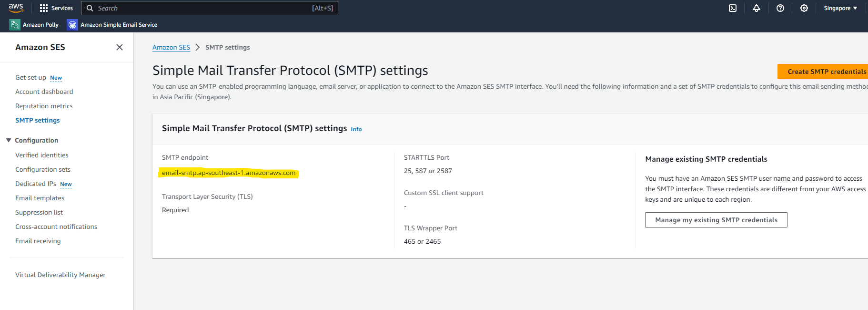Open Configuration sets
This screenshot has height=310, width=868.
pos(43,169)
